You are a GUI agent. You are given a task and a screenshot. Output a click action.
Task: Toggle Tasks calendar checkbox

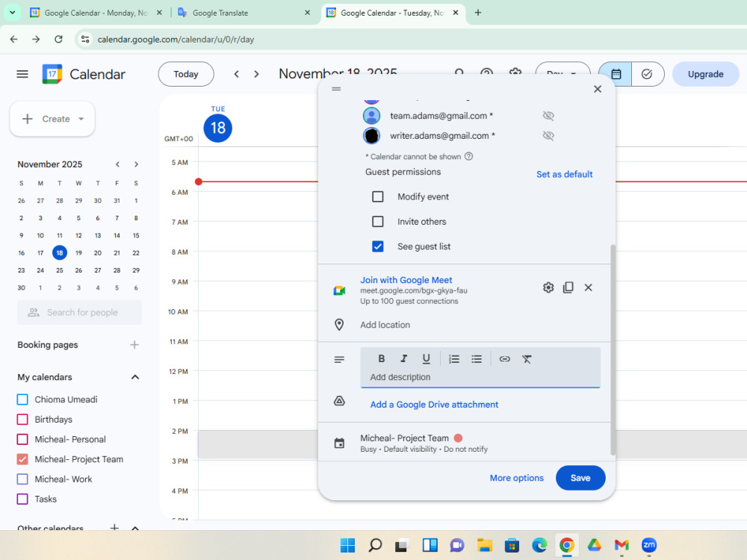(x=22, y=499)
